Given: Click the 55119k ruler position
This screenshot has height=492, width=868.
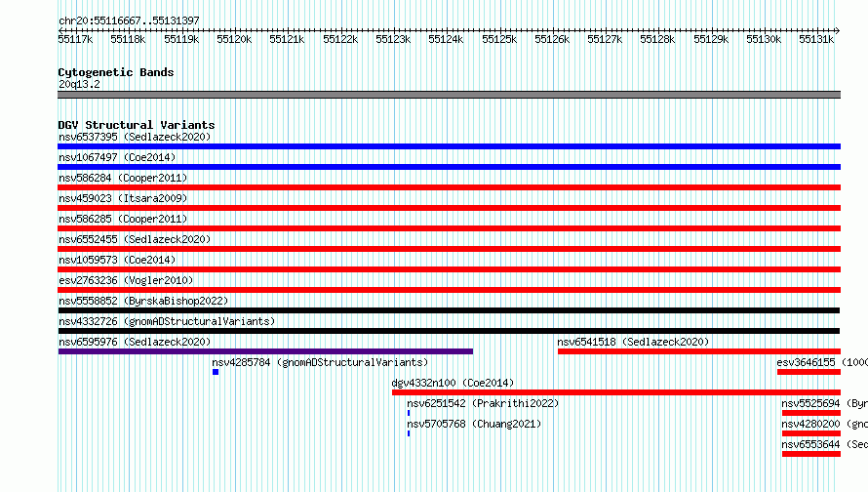Looking at the screenshot, I should [x=181, y=39].
